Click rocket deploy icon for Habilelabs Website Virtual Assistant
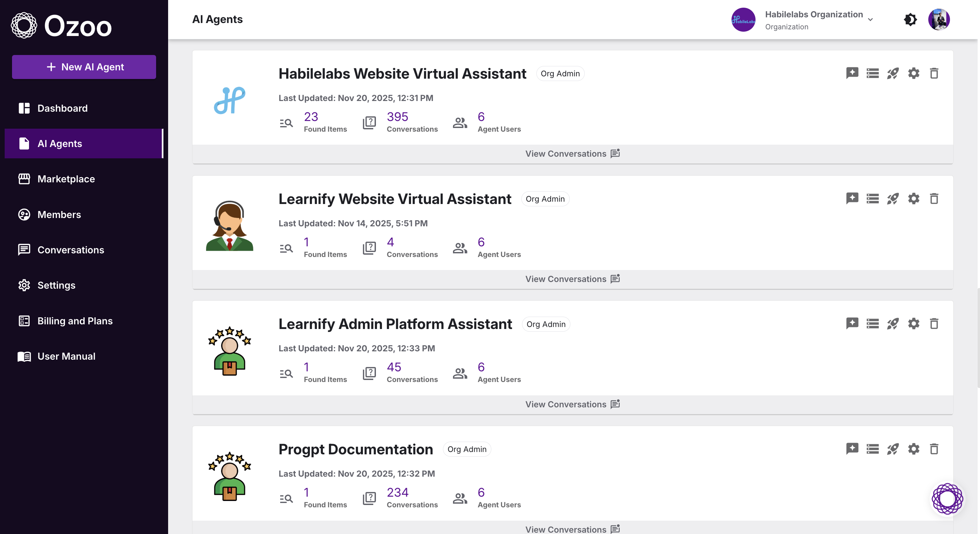This screenshot has height=534, width=980. [x=893, y=73]
